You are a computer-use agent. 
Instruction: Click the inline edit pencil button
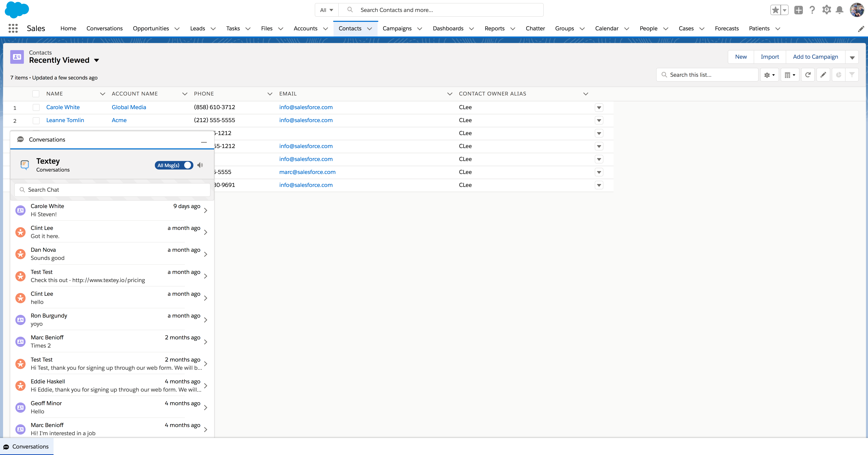coord(823,75)
